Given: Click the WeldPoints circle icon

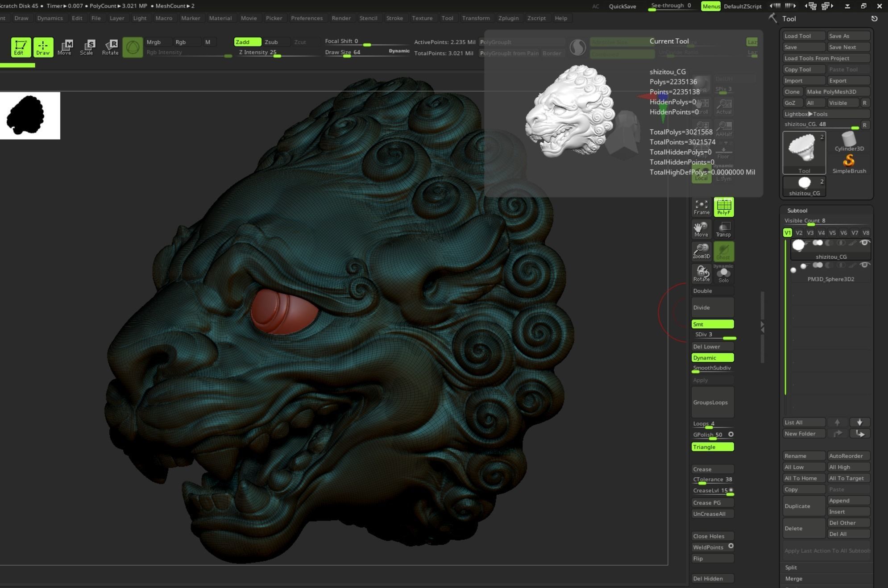Looking at the screenshot, I should pyautogui.click(x=731, y=546).
